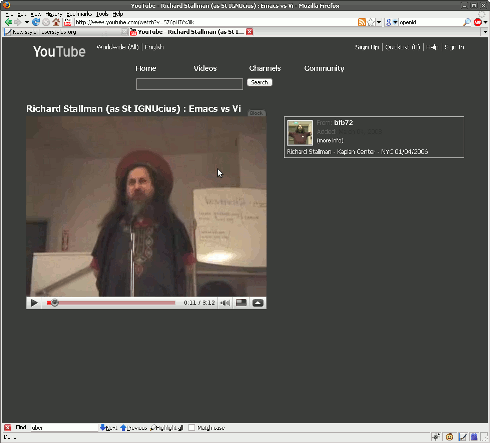Open the Videos tab
This screenshot has width=490, height=443.
(205, 68)
